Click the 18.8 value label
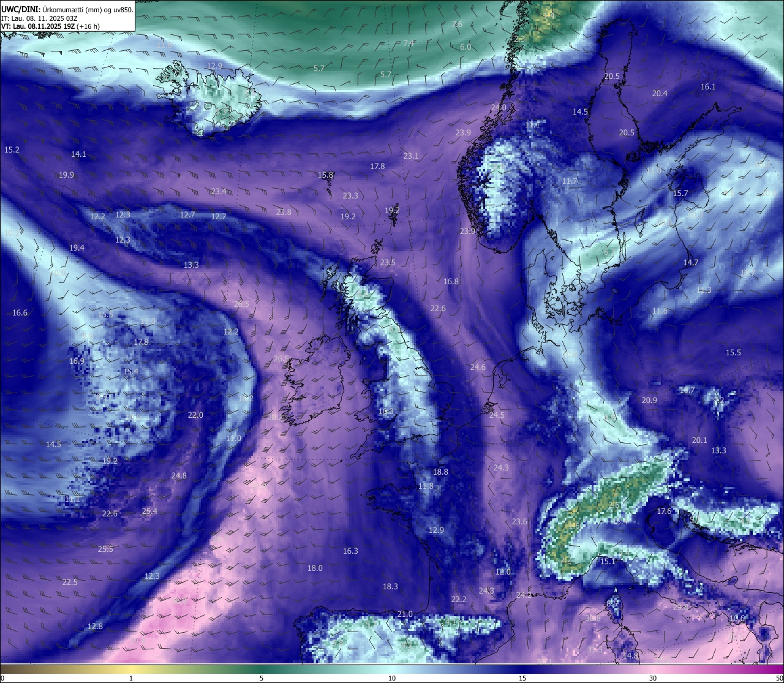784x683 pixels. tap(440, 472)
